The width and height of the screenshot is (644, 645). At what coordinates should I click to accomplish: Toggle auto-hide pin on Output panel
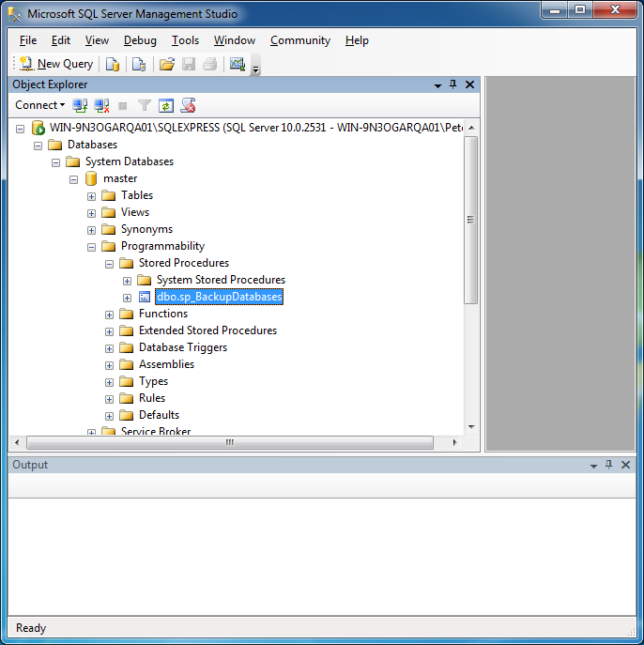[x=608, y=465]
